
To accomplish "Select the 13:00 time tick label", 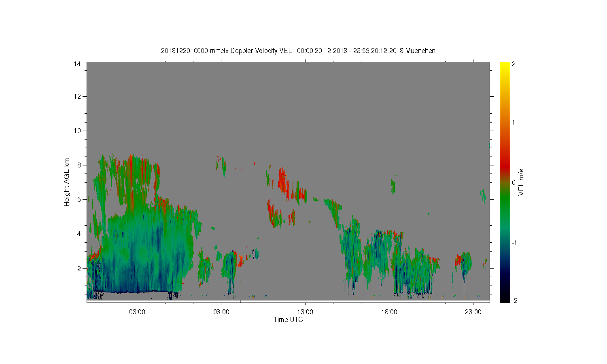I will tap(305, 312).
